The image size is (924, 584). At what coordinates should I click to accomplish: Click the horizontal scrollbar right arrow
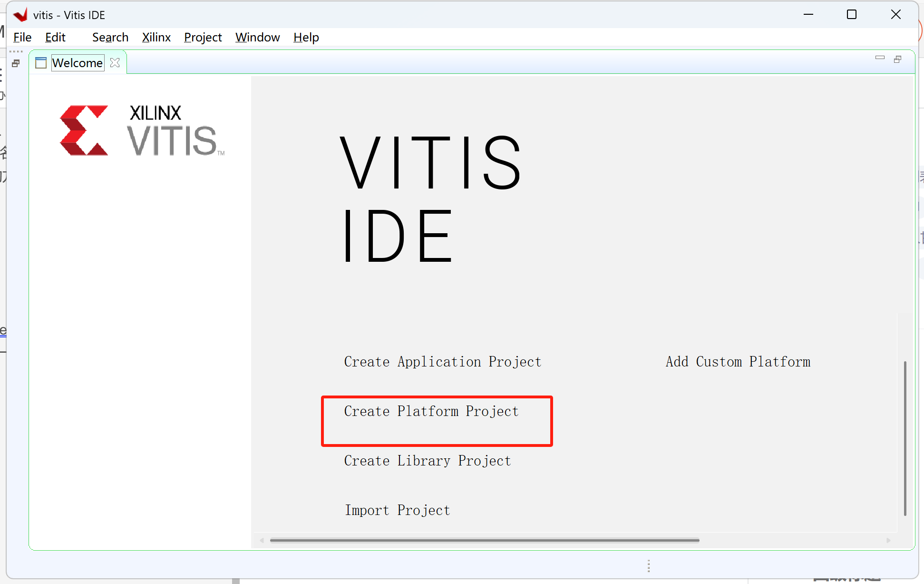click(888, 540)
